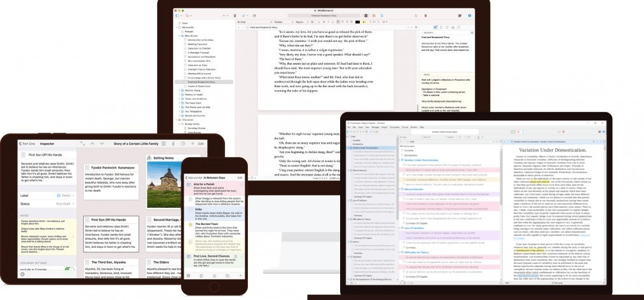Tap the clock icon on the iPad toolbar
Screen dimensions: 644x300
tap(183, 144)
